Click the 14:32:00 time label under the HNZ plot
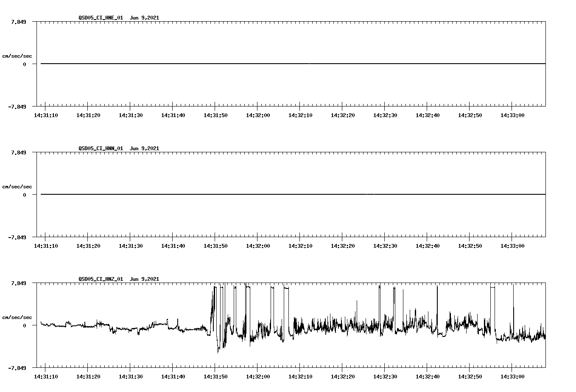This screenshot has height=392, width=576. pos(258,377)
